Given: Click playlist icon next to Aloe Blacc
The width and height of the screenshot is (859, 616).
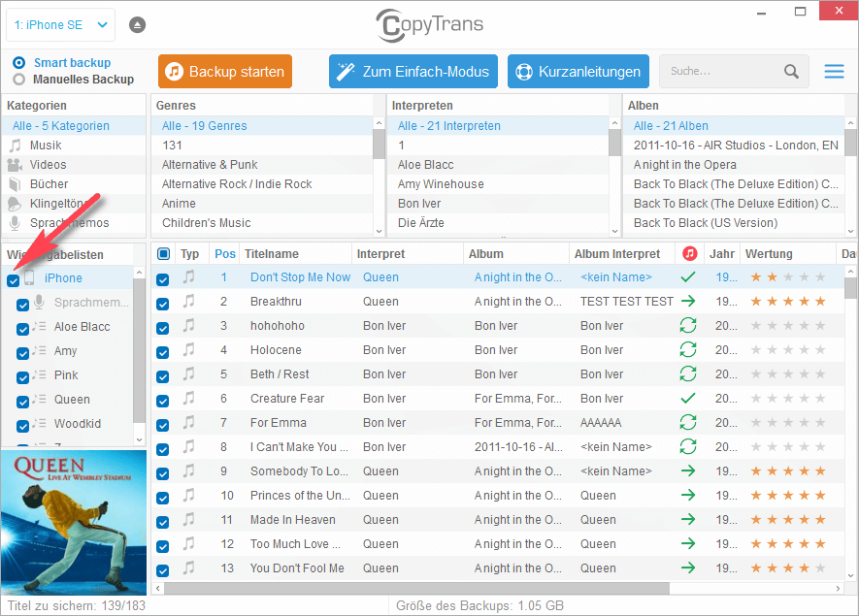Looking at the screenshot, I should point(39,326).
